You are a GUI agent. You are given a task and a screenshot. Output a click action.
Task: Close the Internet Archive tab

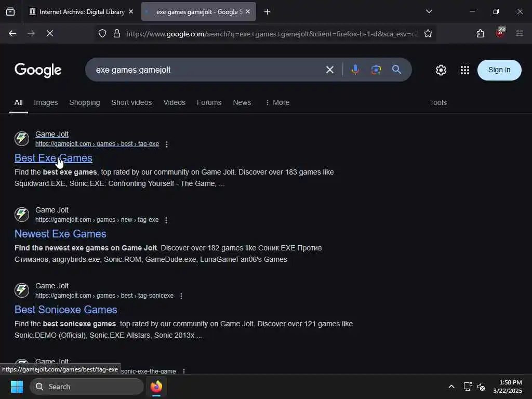click(131, 11)
